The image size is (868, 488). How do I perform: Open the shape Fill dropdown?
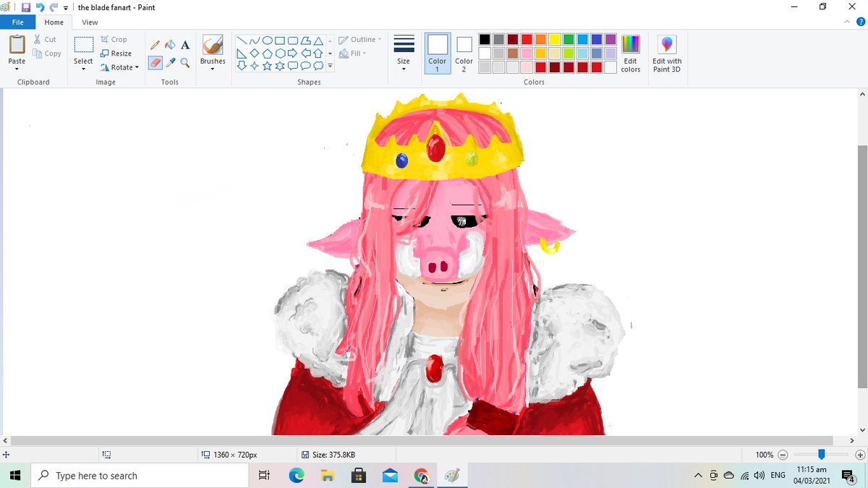tap(353, 53)
